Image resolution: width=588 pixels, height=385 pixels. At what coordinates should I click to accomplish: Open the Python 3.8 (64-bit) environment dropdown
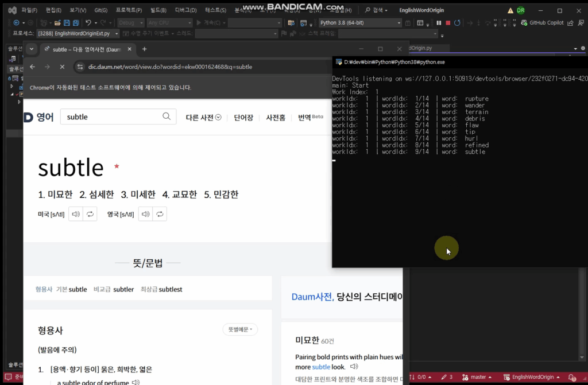360,23
